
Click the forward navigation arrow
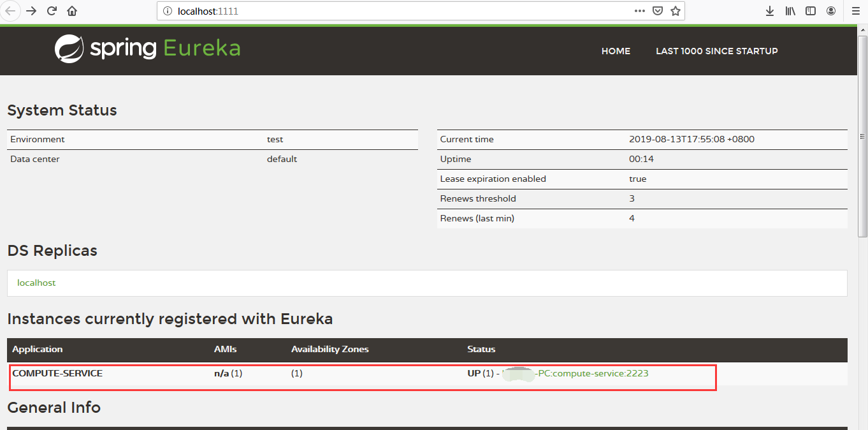(31, 11)
